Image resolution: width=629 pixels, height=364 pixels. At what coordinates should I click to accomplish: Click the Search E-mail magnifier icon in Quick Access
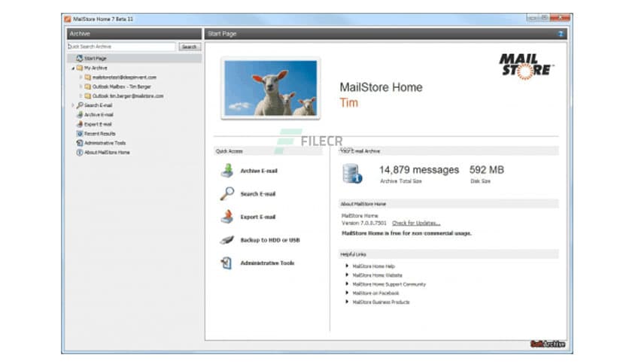pyautogui.click(x=226, y=194)
